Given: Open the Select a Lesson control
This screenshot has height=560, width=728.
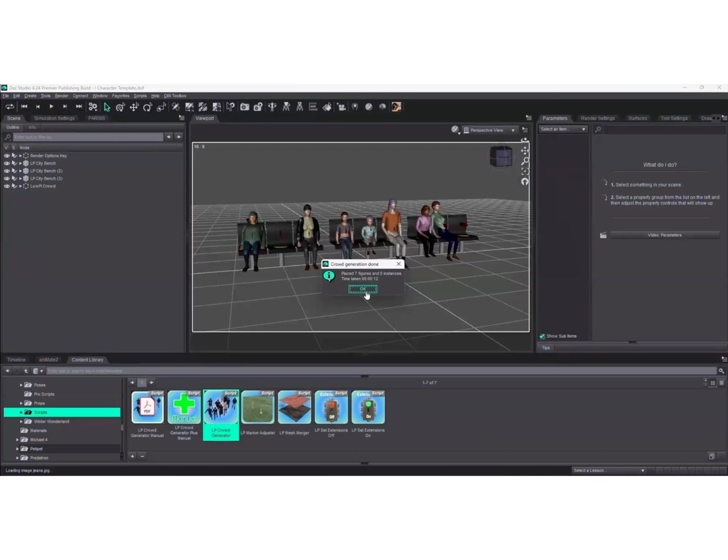Looking at the screenshot, I should (608, 470).
